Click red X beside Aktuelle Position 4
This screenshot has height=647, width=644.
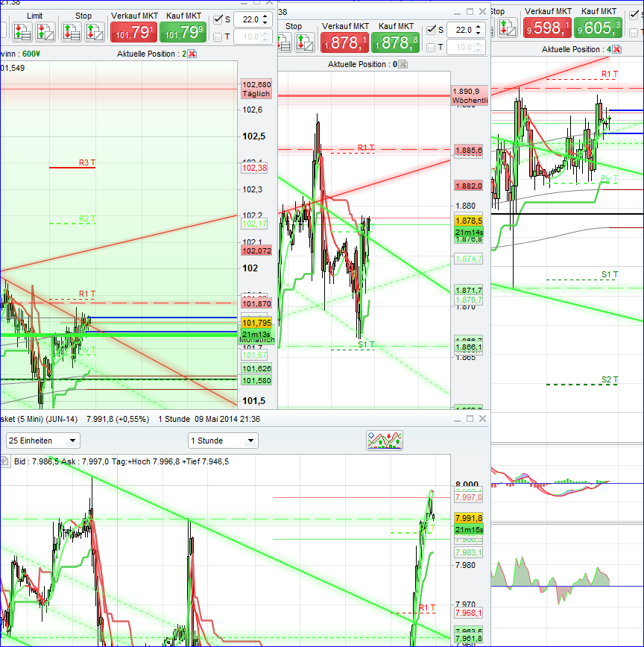tap(616, 48)
